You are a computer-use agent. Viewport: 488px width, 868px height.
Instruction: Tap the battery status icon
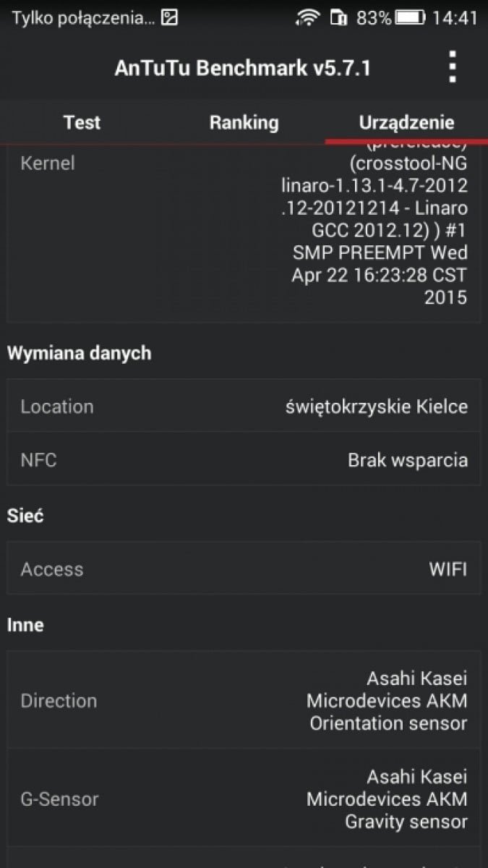pyautogui.click(x=411, y=17)
